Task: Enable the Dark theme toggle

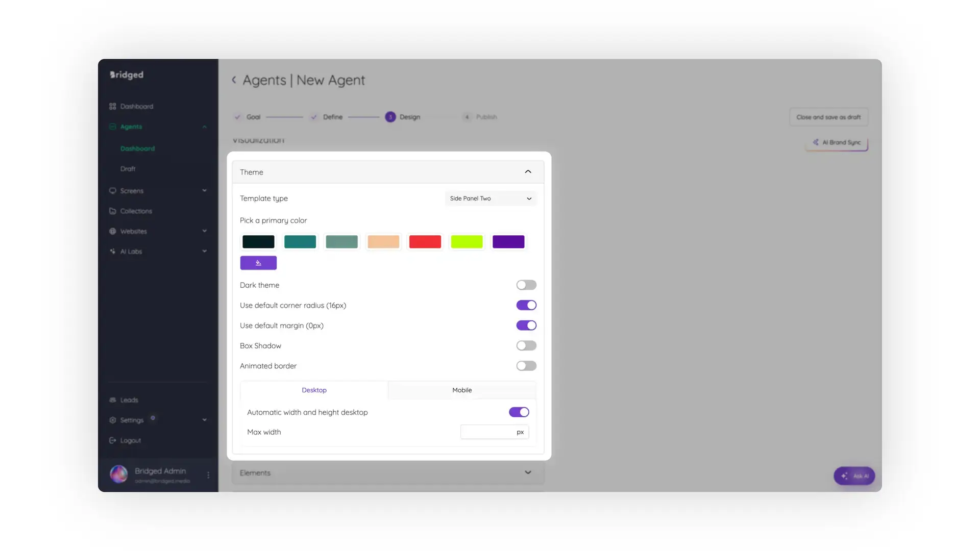Action: [526, 285]
